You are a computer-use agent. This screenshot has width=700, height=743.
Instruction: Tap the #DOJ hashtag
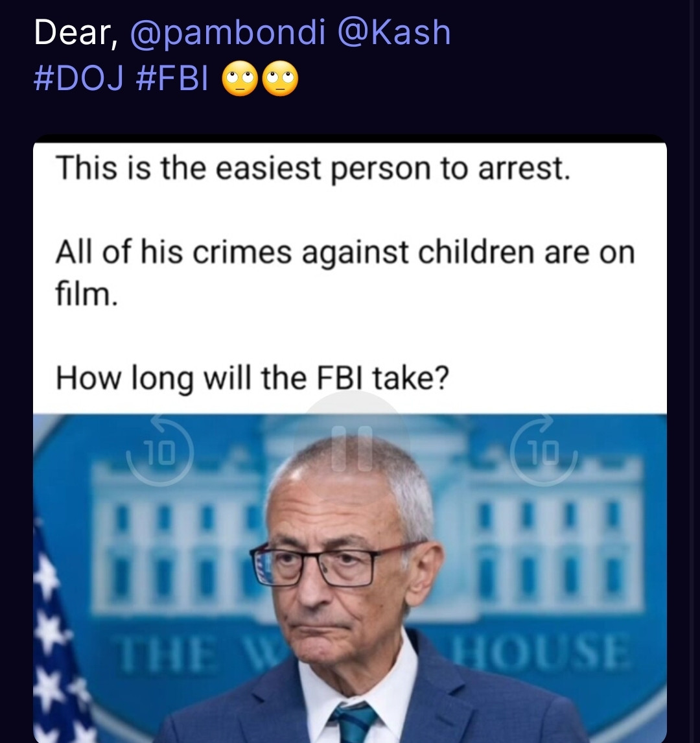(x=78, y=81)
